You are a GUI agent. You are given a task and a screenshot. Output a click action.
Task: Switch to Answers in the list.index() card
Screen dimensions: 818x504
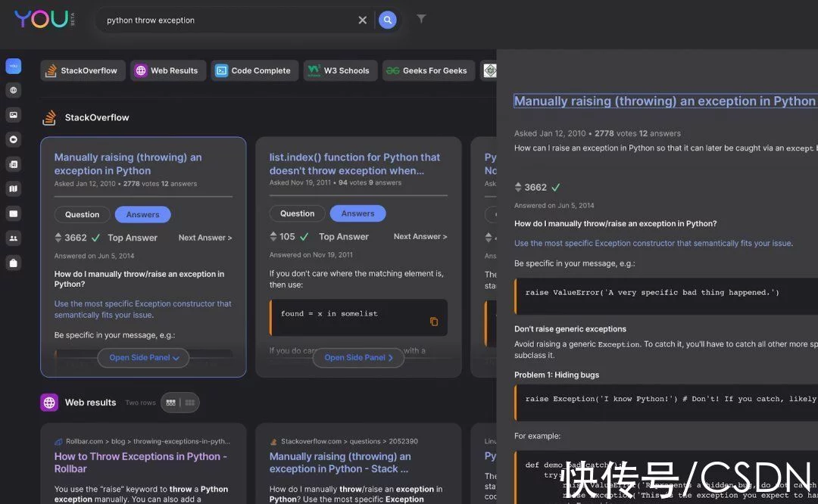357,213
